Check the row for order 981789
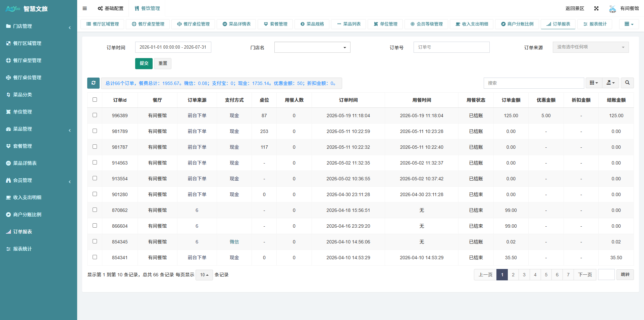Screen dimensions: 644x320 (x=95, y=131)
